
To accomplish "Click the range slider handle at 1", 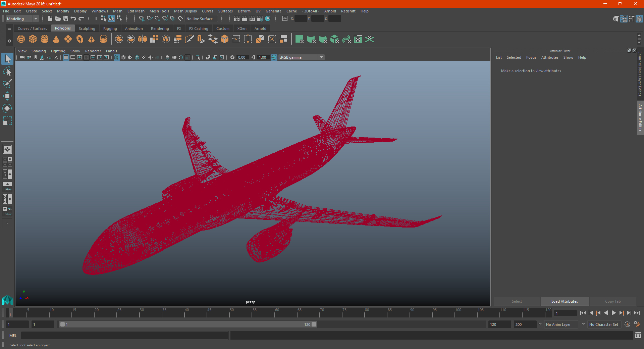I will pyautogui.click(x=62, y=325).
